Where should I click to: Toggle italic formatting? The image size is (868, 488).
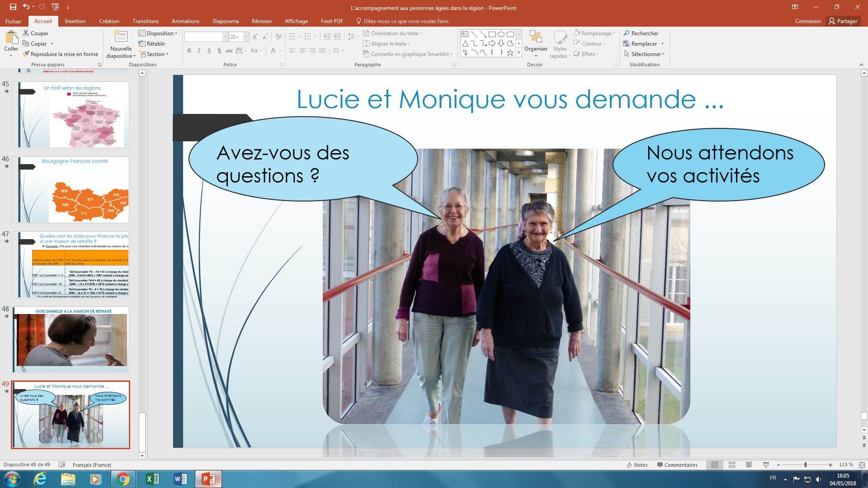(x=199, y=51)
